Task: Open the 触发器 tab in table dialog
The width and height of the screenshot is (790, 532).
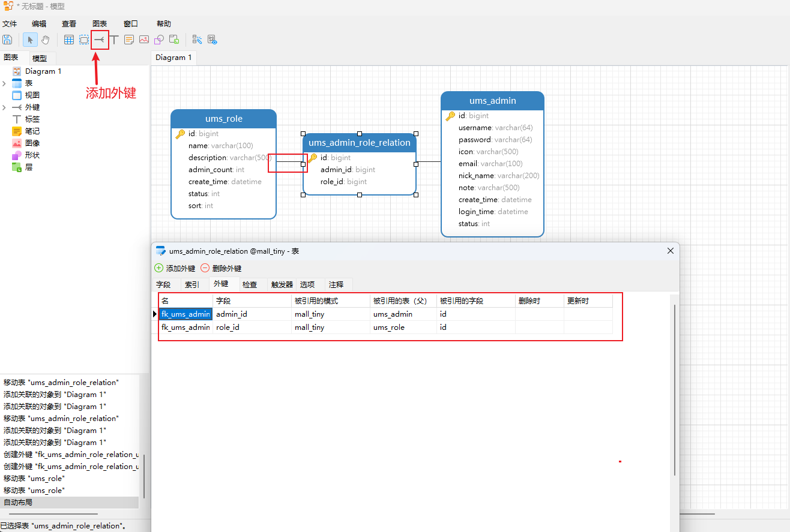Action: pyautogui.click(x=282, y=284)
